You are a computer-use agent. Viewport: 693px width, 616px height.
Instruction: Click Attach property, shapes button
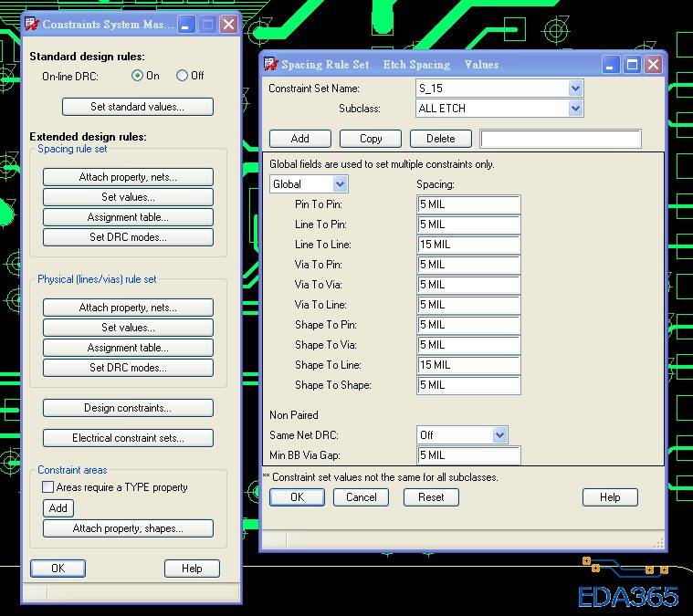(x=128, y=528)
